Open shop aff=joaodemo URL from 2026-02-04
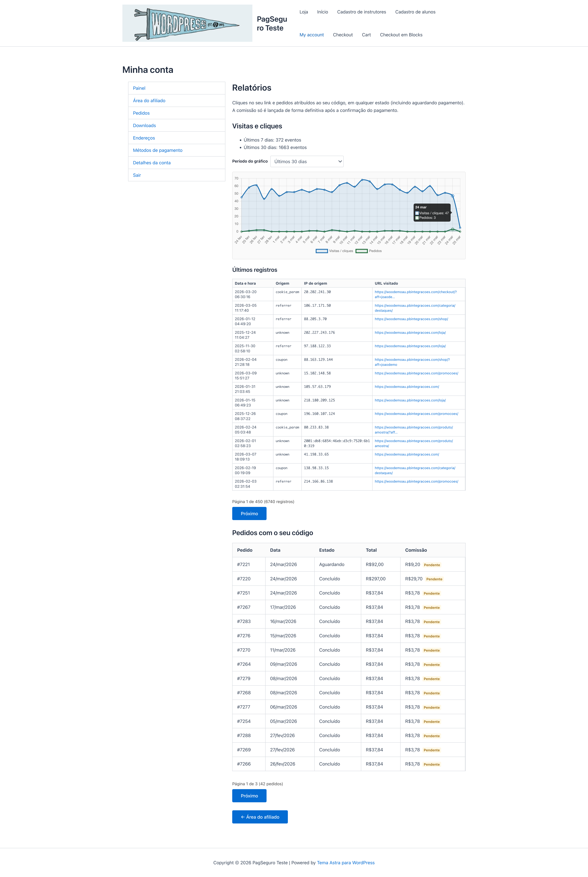 click(412, 362)
